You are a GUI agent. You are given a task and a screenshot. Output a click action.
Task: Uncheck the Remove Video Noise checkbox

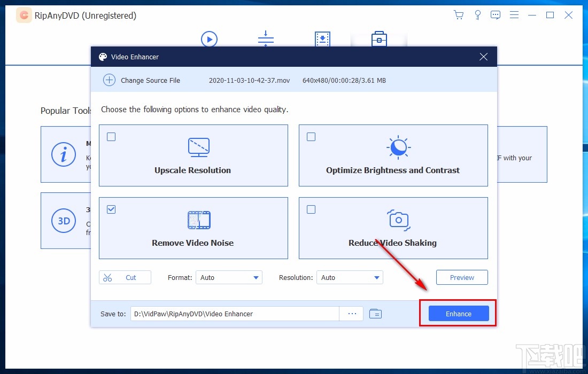point(111,209)
